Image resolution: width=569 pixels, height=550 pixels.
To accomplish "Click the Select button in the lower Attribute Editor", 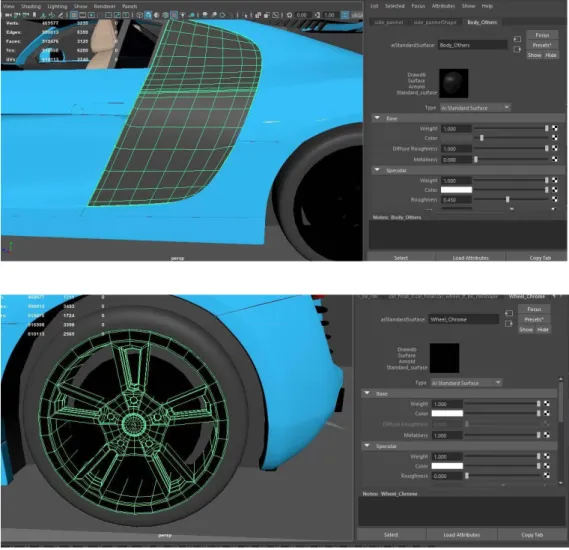I will (391, 535).
